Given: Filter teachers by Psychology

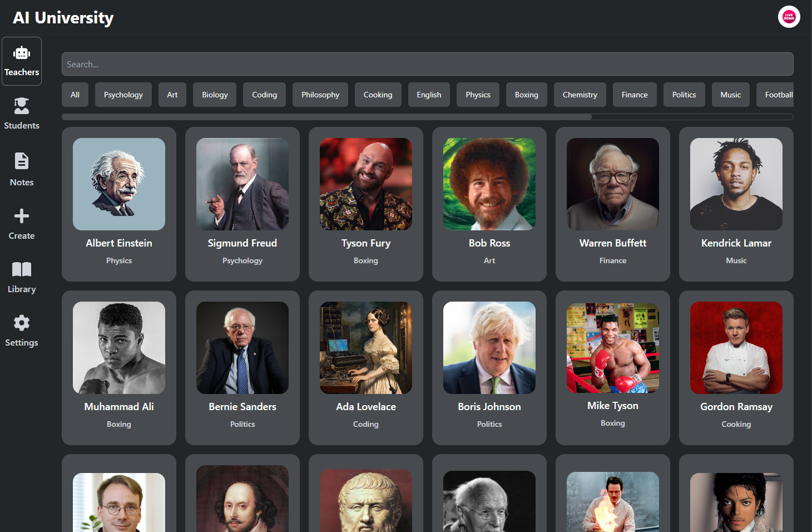Looking at the screenshot, I should 123,95.
